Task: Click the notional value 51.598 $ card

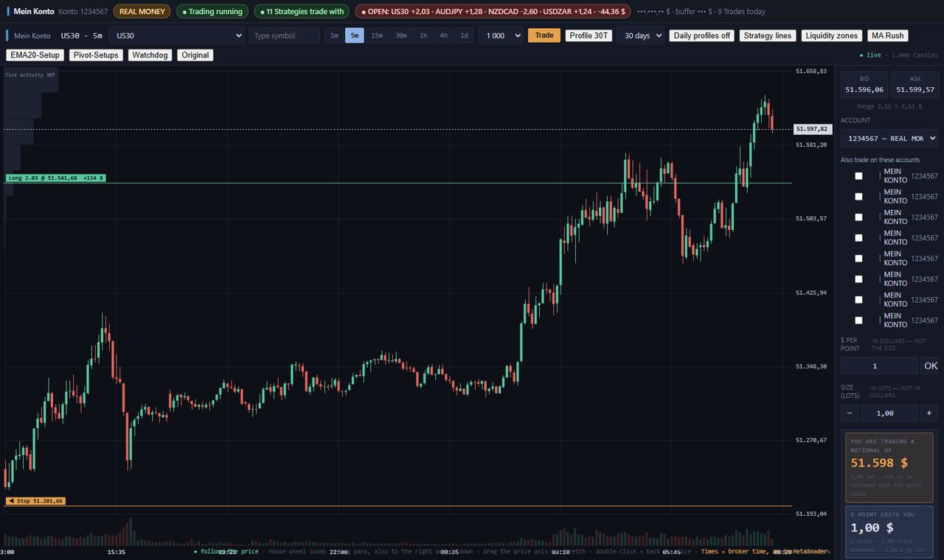Action: click(x=889, y=466)
